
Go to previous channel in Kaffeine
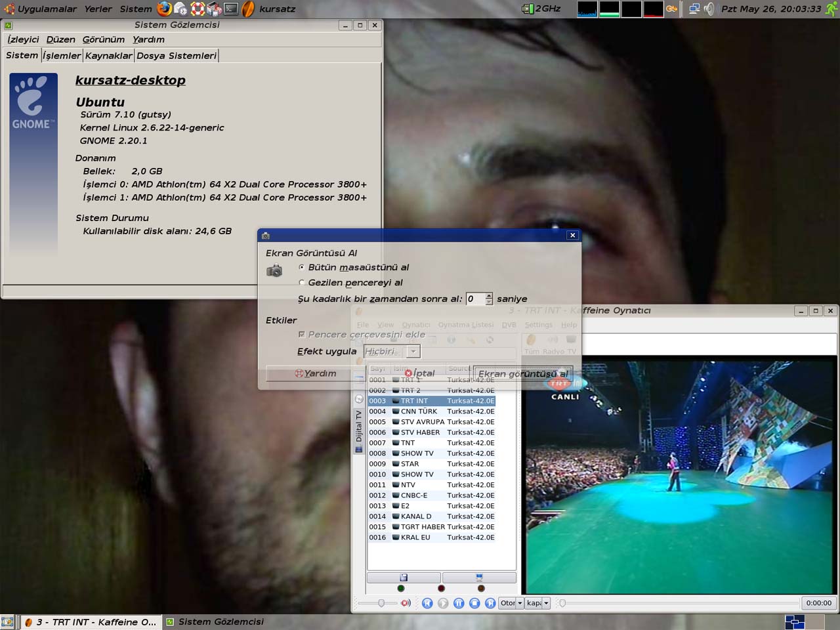(427, 603)
